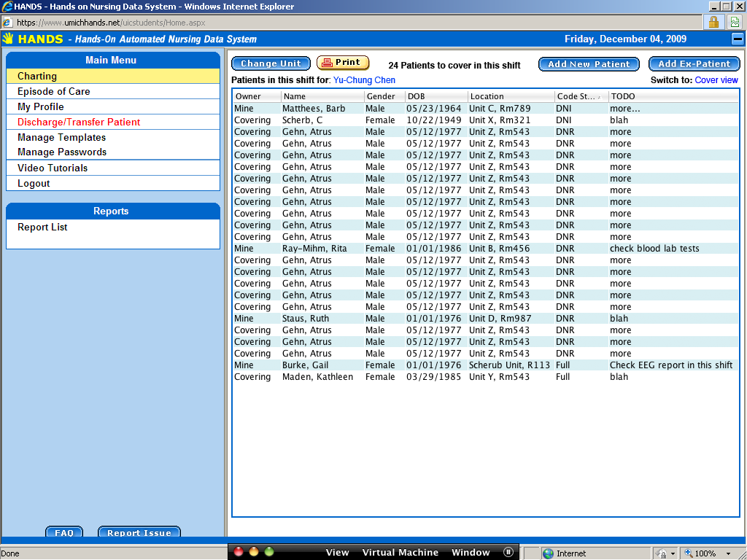Sort table by DOB column header

(436, 96)
